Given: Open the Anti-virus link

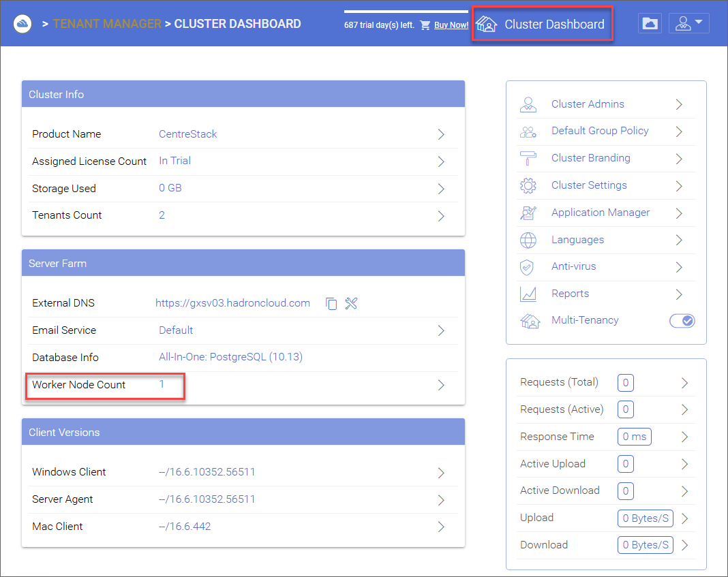Looking at the screenshot, I should tap(573, 266).
